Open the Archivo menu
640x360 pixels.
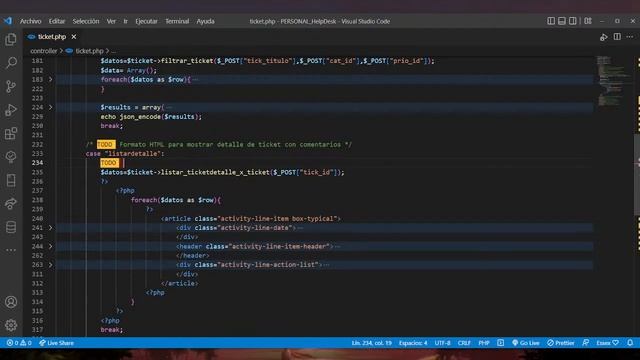pos(31,21)
